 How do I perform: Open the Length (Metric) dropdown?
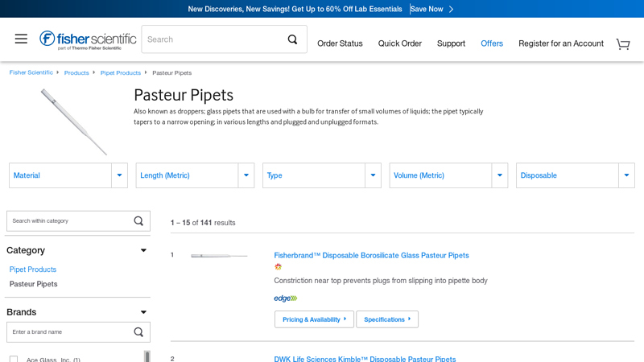click(246, 175)
